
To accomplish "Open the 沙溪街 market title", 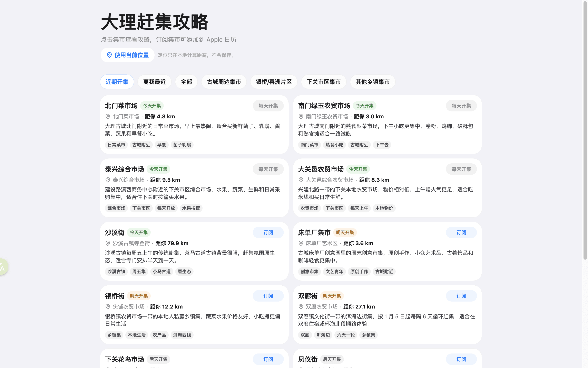I will click(115, 232).
